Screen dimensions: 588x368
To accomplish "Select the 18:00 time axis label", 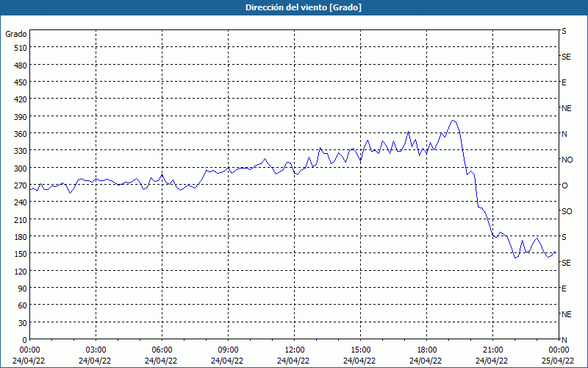I will [427, 350].
